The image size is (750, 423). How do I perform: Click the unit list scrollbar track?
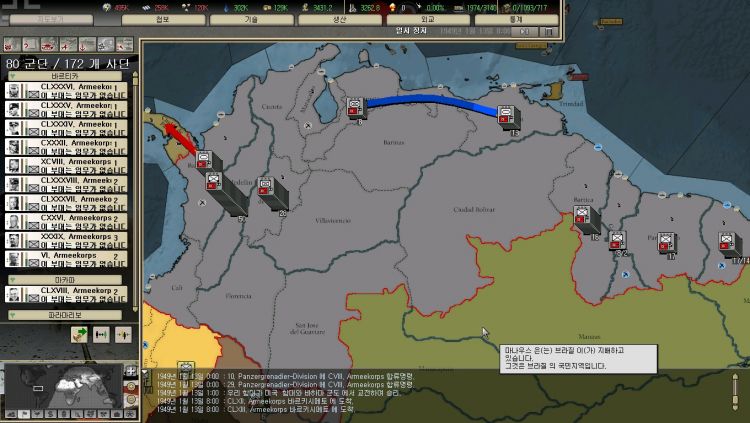pos(135,191)
